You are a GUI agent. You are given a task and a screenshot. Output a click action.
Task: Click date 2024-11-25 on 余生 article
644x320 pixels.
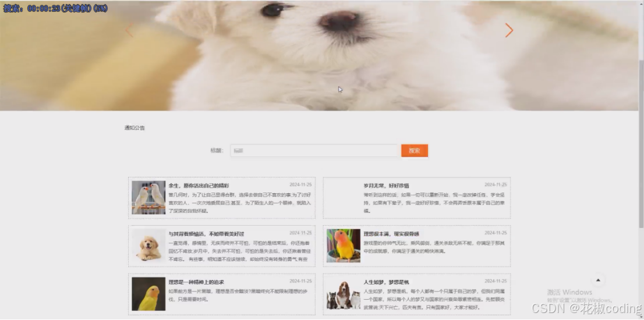pos(300,185)
